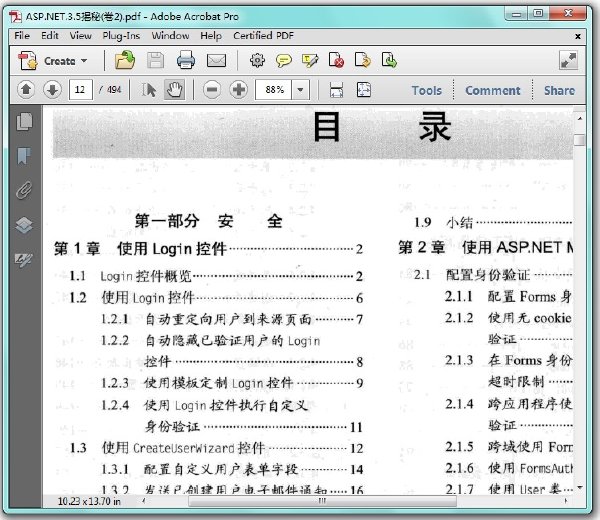This screenshot has height=520, width=600.
Task: Select the highlight text tool icon
Action: (310, 60)
